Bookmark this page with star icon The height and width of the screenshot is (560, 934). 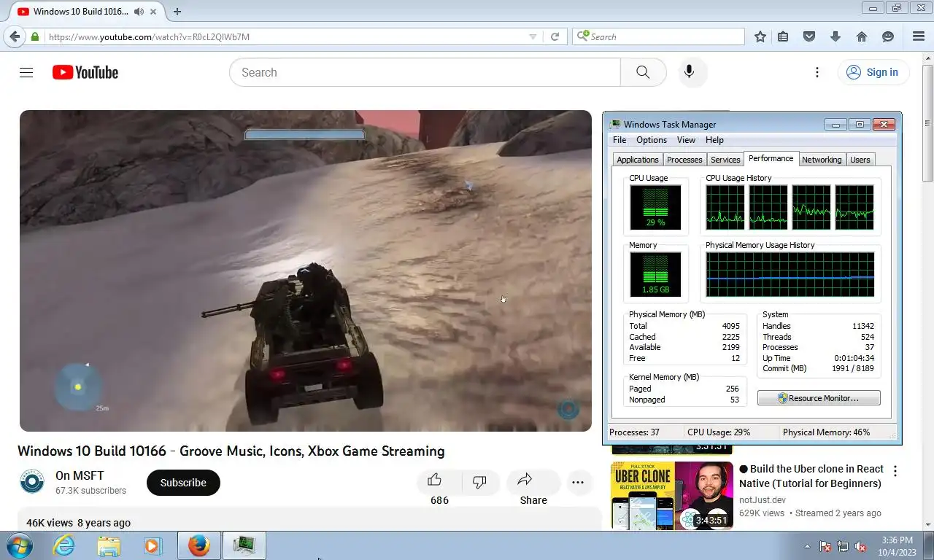[760, 36]
